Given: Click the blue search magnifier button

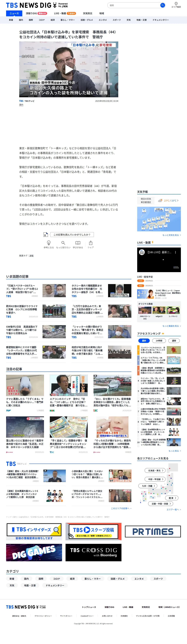Looking at the screenshot, I should pyautogui.click(x=163, y=5).
